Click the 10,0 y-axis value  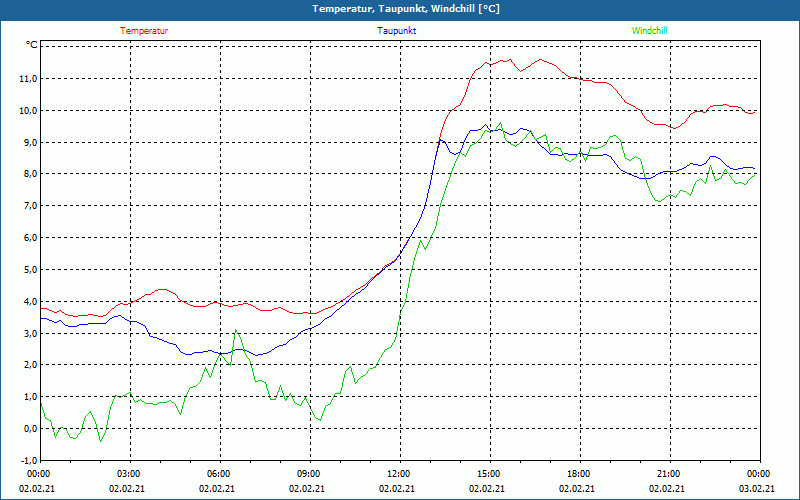tap(29, 111)
